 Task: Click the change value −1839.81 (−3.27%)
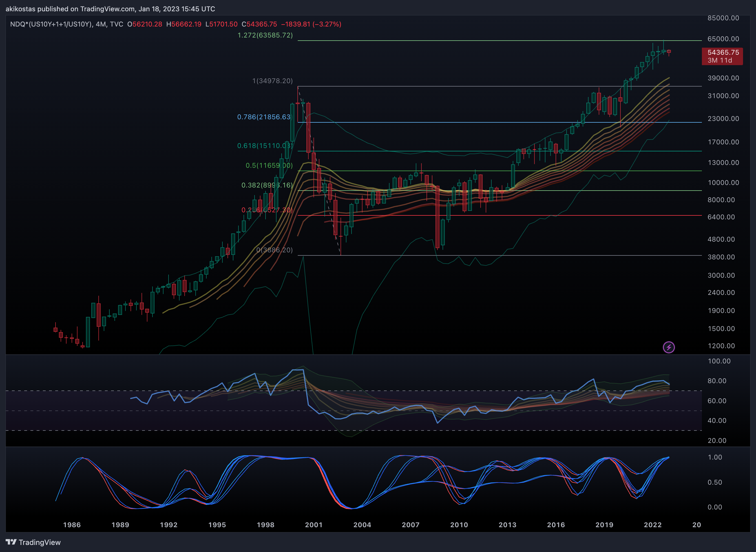click(x=311, y=24)
